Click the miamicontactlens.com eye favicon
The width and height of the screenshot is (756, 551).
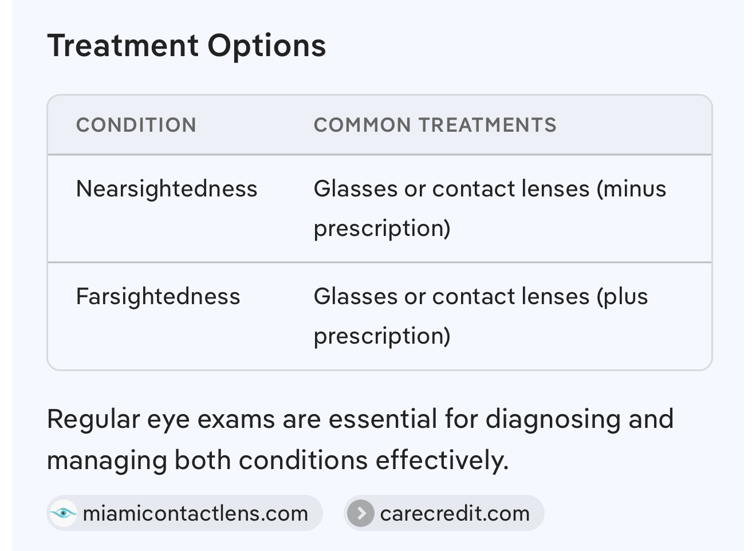tap(63, 513)
